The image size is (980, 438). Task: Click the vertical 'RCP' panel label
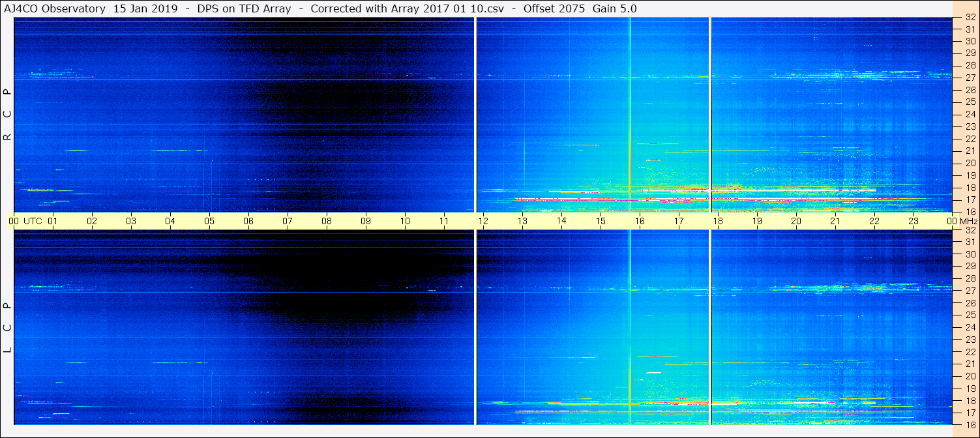tap(8, 114)
